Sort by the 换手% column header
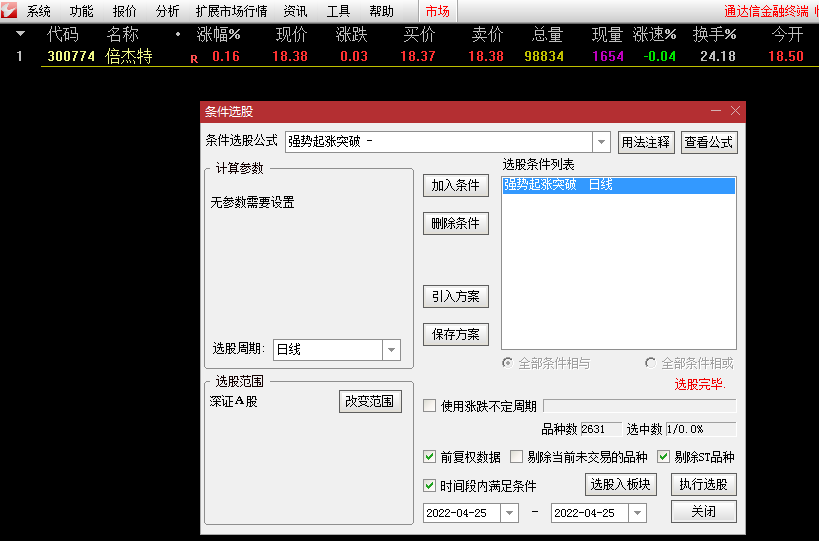Screen dimensions: 819x541 point(715,34)
